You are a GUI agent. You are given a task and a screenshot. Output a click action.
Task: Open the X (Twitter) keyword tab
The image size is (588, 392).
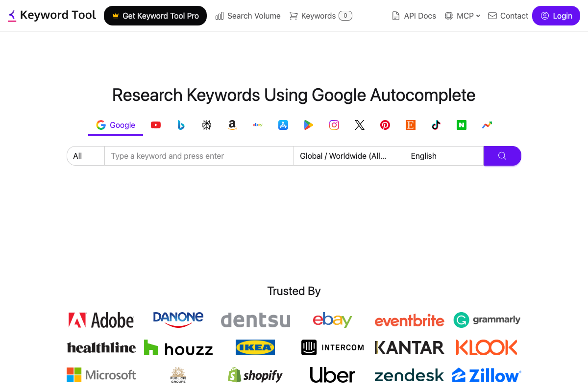tap(360, 125)
